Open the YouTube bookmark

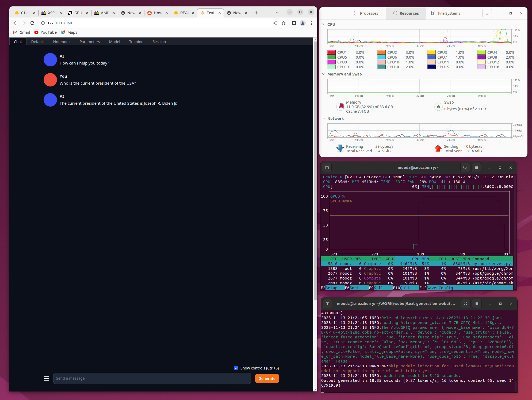(x=45, y=32)
